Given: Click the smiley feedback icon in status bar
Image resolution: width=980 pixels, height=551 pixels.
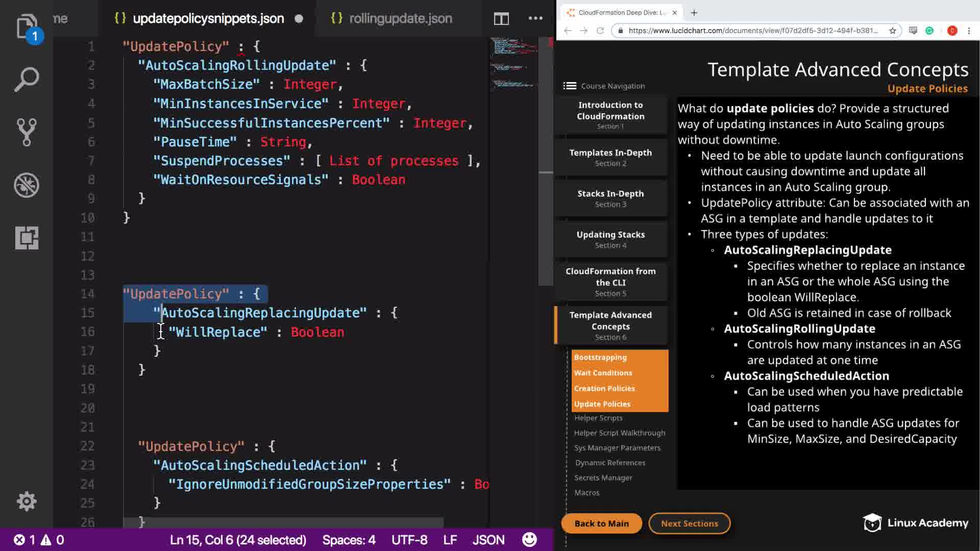Looking at the screenshot, I should click(x=529, y=540).
